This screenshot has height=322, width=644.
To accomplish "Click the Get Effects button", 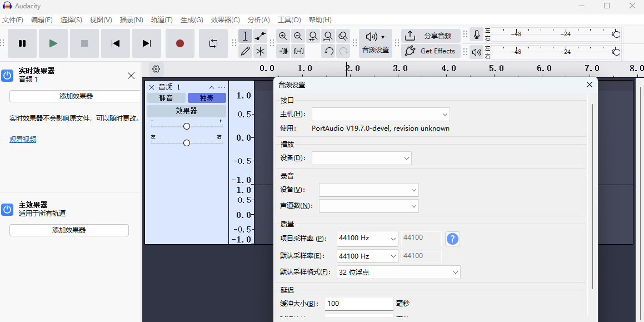I will pyautogui.click(x=431, y=51).
